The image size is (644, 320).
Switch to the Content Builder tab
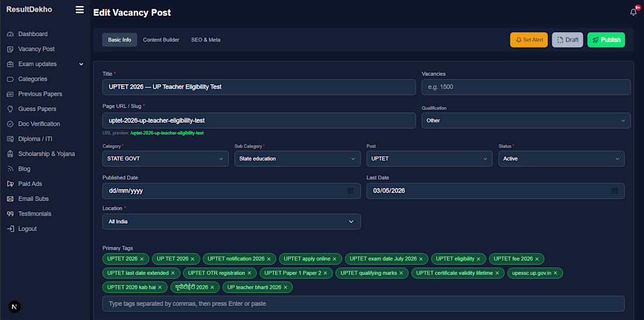161,40
